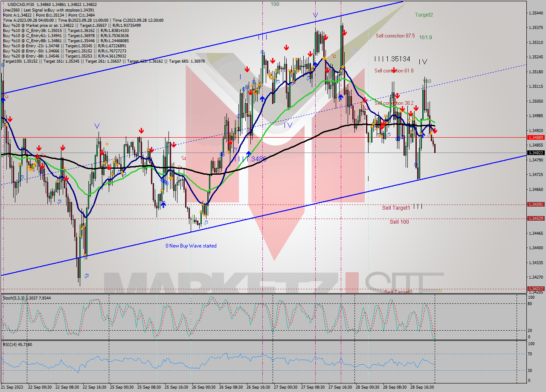Click the 'I I I 1.35134' wave label
Image resolution: width=546 pixels, height=392 pixels.
click(x=392, y=59)
